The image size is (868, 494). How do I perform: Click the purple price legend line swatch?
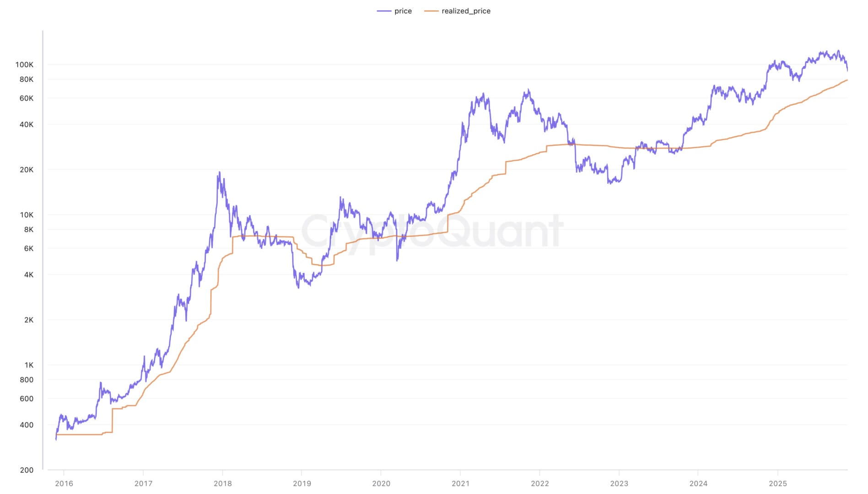tap(384, 11)
